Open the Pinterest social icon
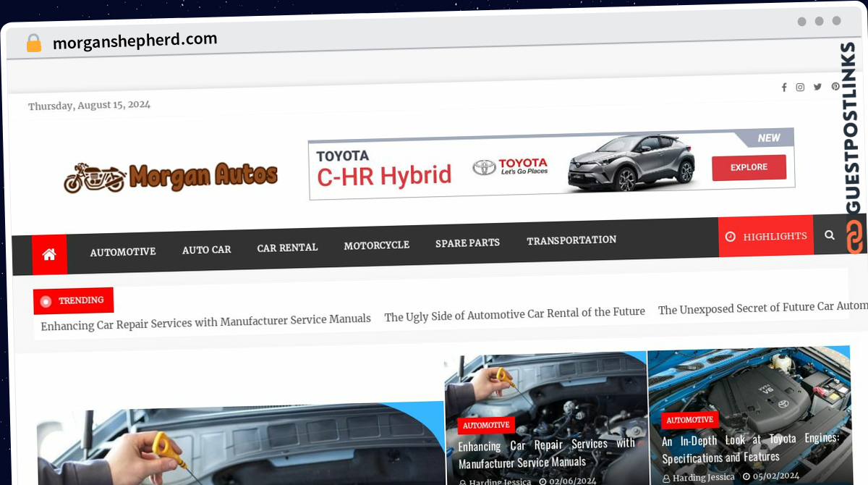Image resolution: width=868 pixels, height=485 pixels. [835, 86]
